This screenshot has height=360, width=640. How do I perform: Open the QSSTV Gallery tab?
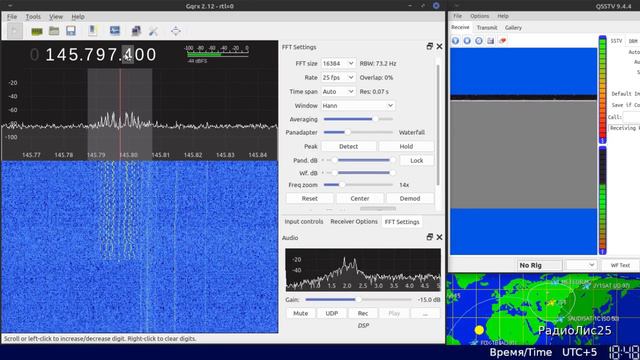(513, 28)
